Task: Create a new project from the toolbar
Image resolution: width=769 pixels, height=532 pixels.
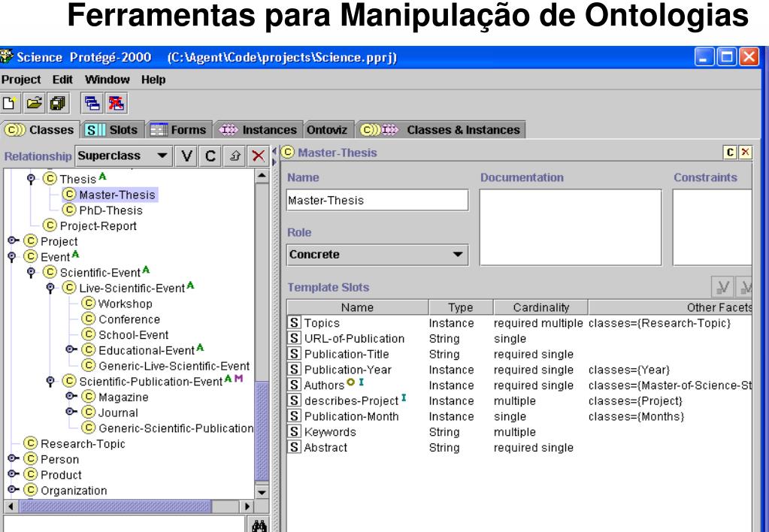Action: coord(9,103)
